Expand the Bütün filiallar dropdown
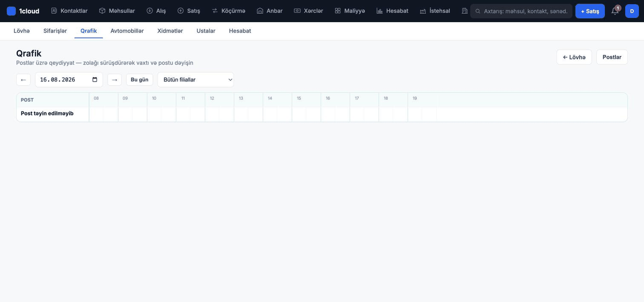644x302 pixels. 195,80
